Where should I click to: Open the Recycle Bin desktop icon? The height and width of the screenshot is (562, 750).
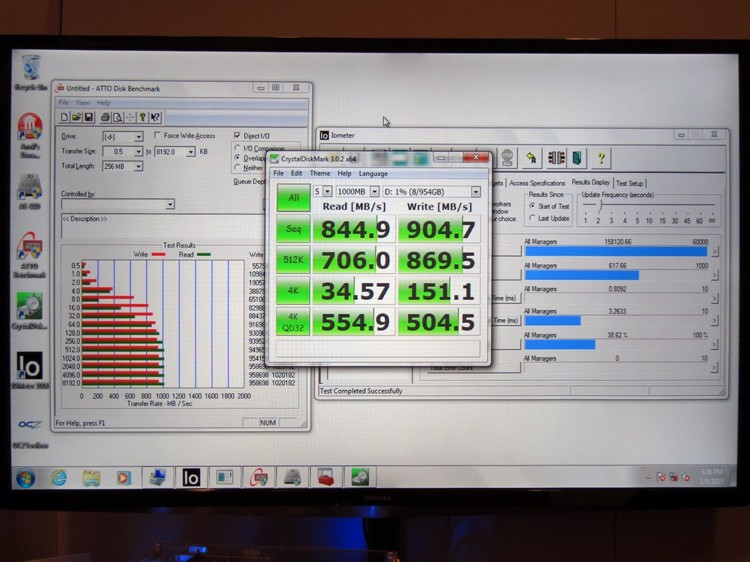coord(31,72)
